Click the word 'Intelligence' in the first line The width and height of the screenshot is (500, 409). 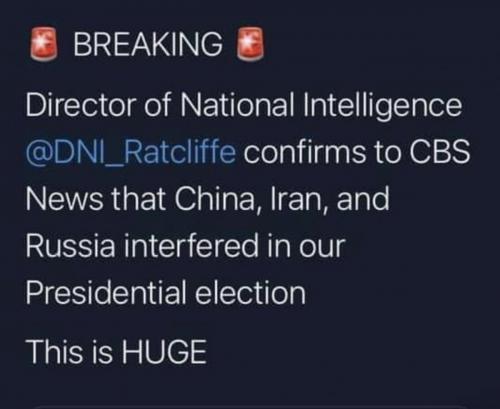pos(383,106)
